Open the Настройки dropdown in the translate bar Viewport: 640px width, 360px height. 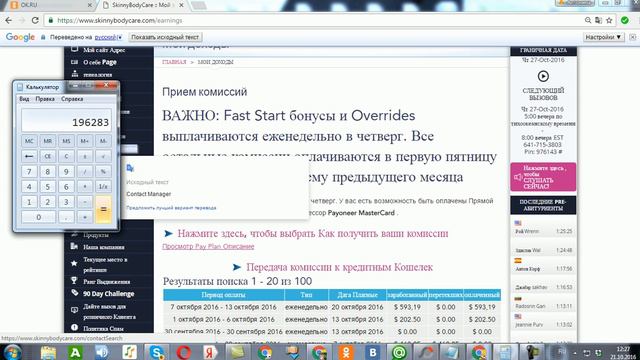[603, 37]
